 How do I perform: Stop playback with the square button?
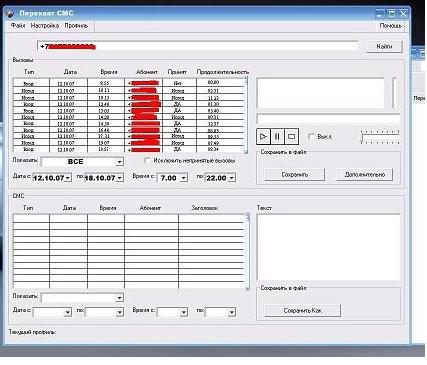pyautogui.click(x=291, y=137)
